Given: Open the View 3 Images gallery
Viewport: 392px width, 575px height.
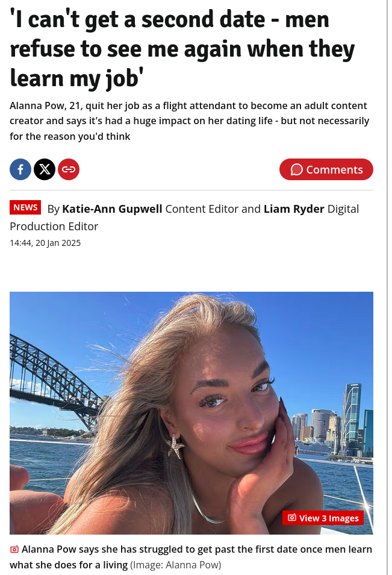Looking at the screenshot, I should click(x=323, y=518).
